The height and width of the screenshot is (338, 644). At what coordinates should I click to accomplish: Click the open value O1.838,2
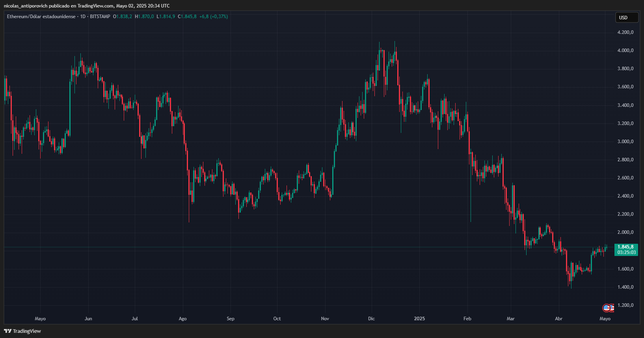pyautogui.click(x=123, y=17)
